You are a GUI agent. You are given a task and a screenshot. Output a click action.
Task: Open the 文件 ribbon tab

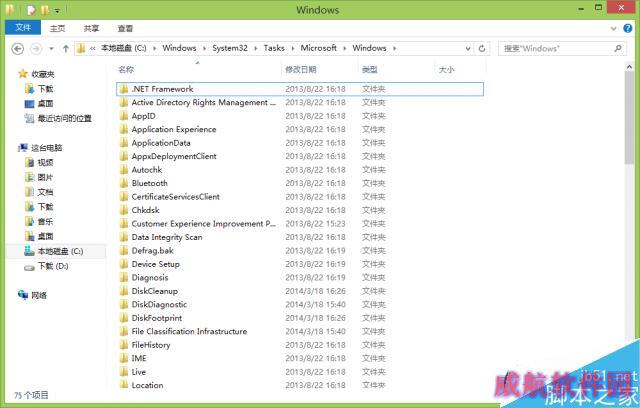(23, 28)
